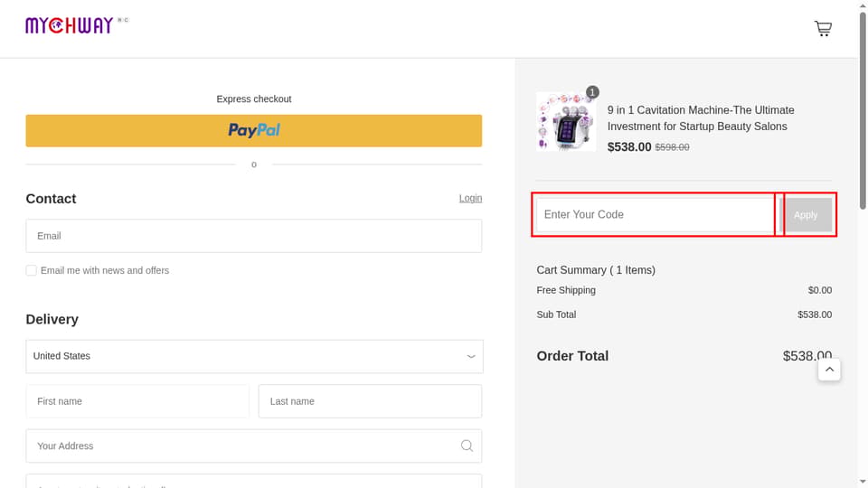This screenshot has height=488, width=868.
Task: Click the Sub Total label
Action: [x=556, y=314]
